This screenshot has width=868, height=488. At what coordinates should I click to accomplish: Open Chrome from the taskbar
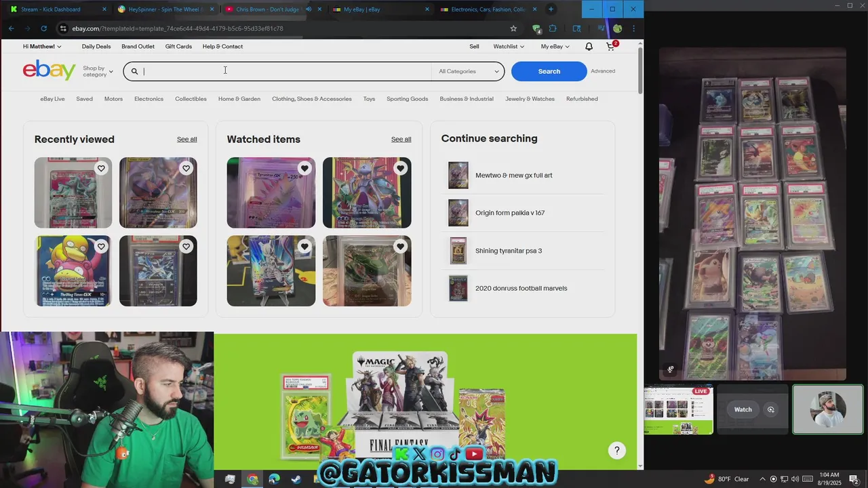point(252,479)
